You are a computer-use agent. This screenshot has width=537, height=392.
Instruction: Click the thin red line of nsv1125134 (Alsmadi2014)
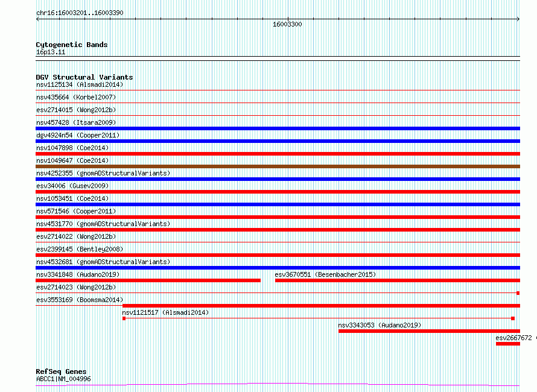pos(278,90)
